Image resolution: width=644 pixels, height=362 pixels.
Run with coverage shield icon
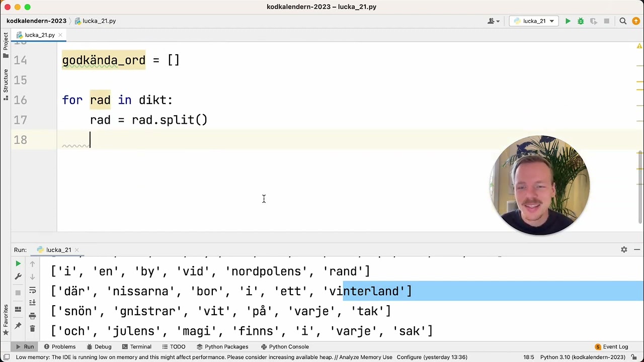pos(594,21)
